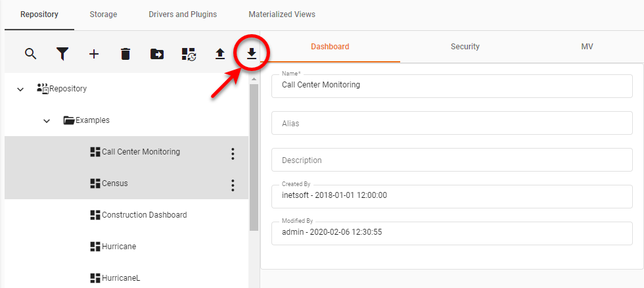Viewport: 644px width, 288px height.
Task: Click the scrollbar up arrow in tree
Action: point(254,79)
